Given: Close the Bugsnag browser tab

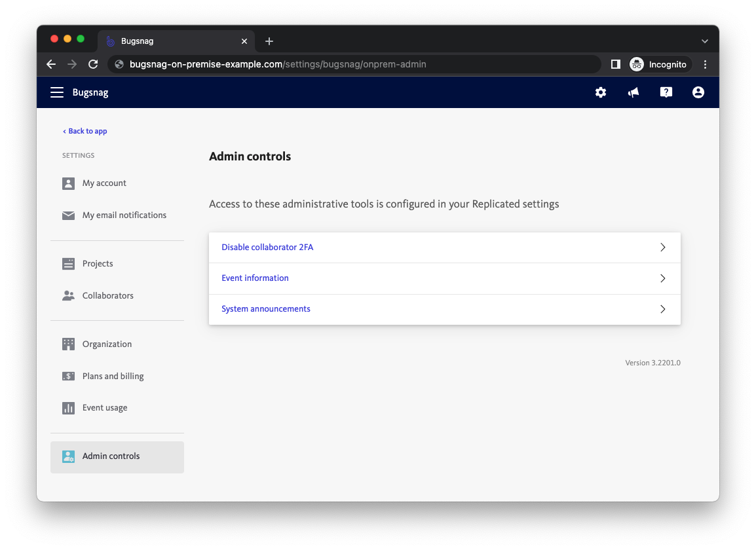Looking at the screenshot, I should 244,41.
